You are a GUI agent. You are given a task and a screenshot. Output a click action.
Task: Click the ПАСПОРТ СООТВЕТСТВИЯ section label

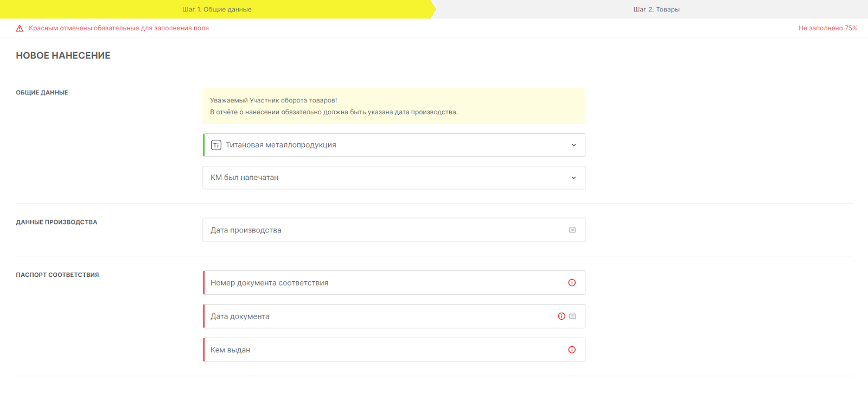(x=58, y=275)
